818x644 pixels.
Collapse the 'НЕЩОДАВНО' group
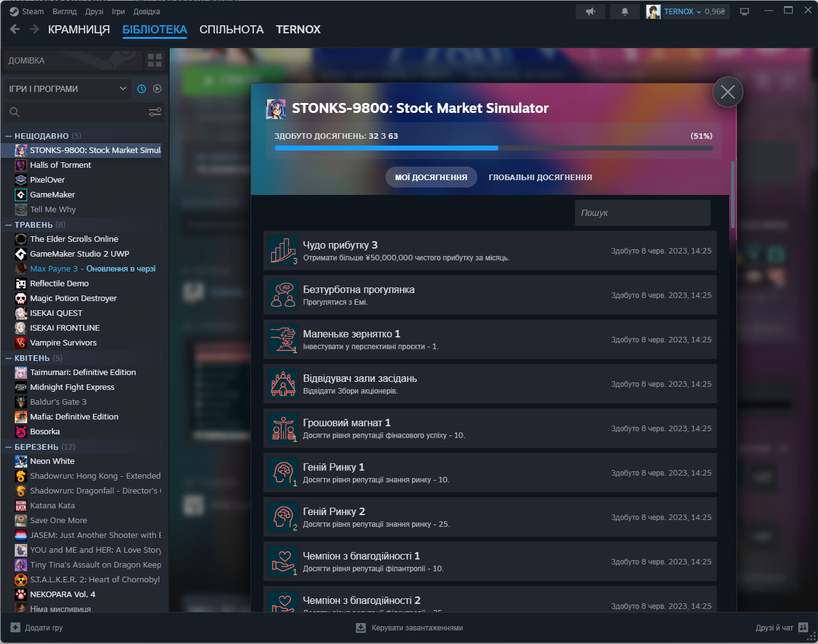pyautogui.click(x=9, y=136)
